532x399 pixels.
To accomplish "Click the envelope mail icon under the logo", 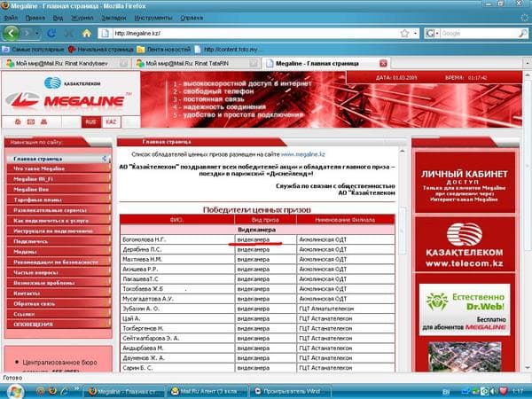I will tap(31, 121).
